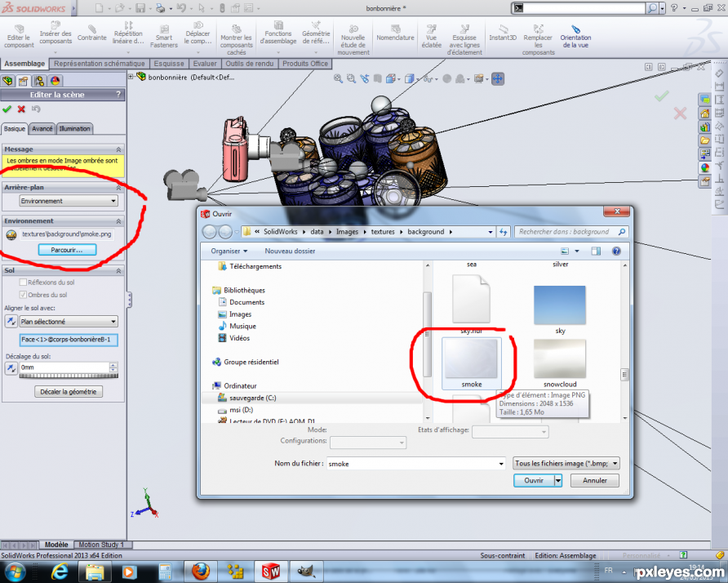Image resolution: width=728 pixels, height=583 pixels.
Task: Start Nouvelle étude de mouvement
Action: coord(353,40)
